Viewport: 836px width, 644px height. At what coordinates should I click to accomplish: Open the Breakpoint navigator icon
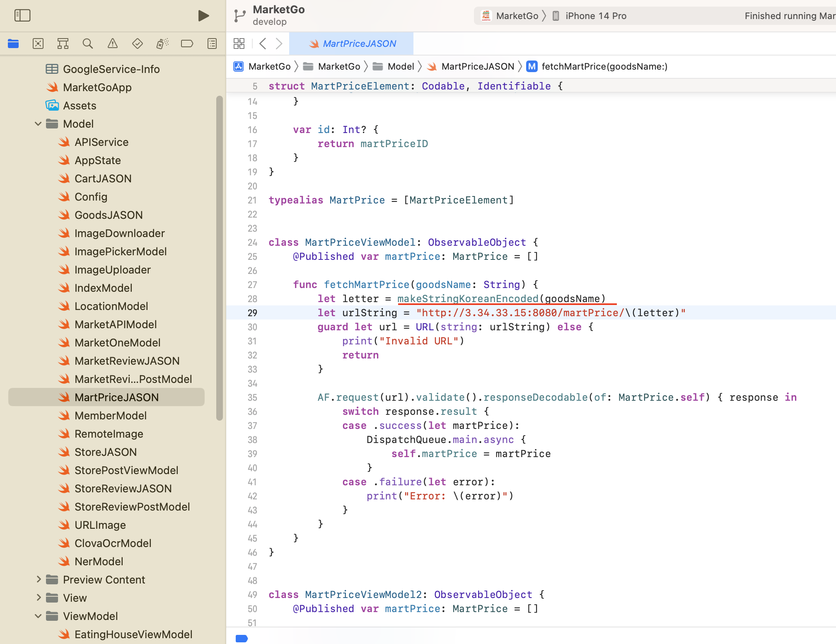[187, 44]
